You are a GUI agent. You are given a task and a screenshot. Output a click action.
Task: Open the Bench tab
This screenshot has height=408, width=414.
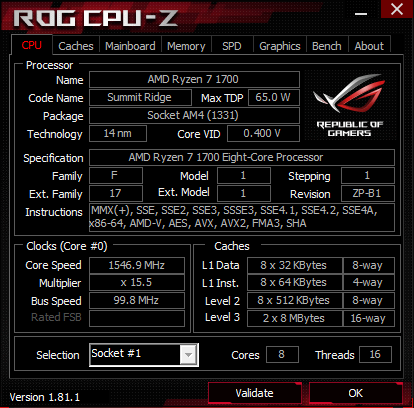tap(327, 46)
